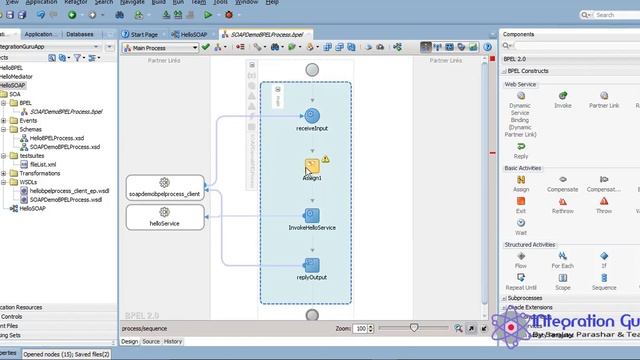The image size is (640, 360).
Task: Collapse the BPEL Constructs section
Action: [x=504, y=71]
